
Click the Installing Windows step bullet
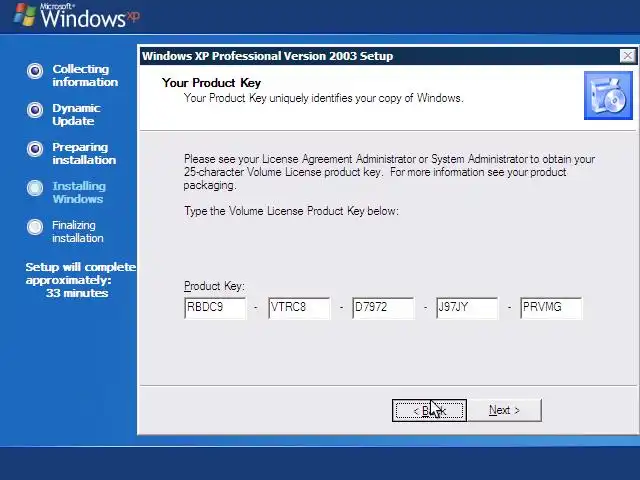[x=35, y=188]
